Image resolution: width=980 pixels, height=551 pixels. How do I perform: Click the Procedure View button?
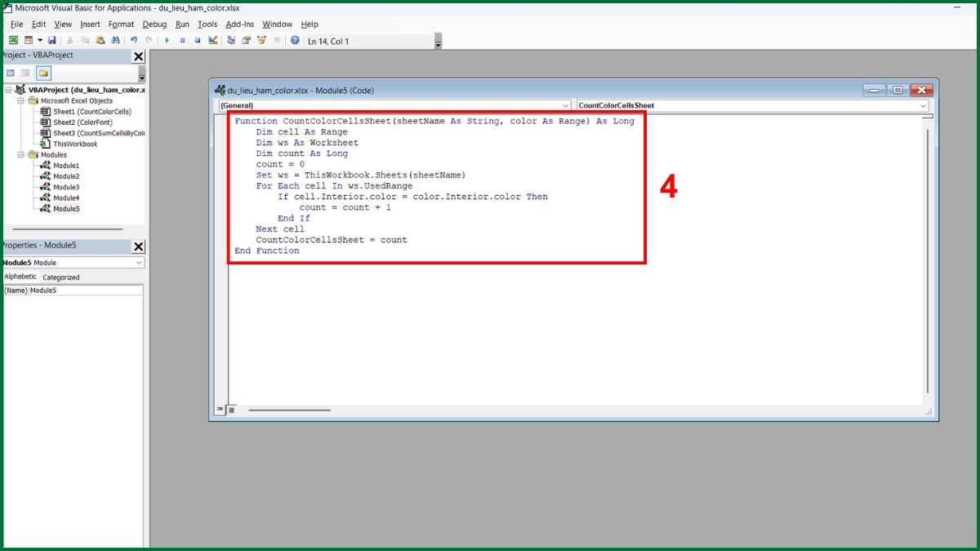[220, 410]
